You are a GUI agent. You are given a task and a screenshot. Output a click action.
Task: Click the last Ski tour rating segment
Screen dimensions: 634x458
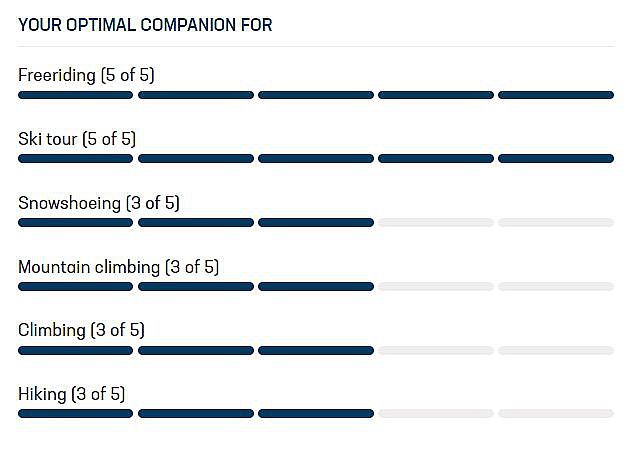[x=555, y=159]
